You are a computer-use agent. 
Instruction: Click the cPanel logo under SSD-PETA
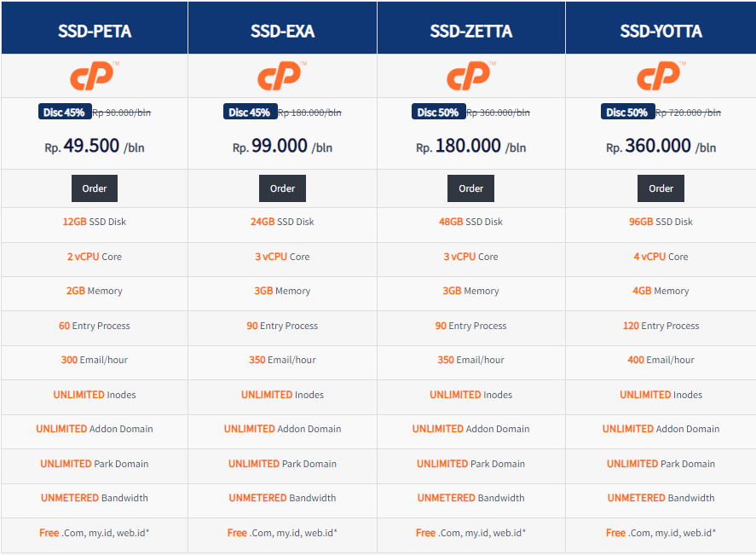[94, 76]
